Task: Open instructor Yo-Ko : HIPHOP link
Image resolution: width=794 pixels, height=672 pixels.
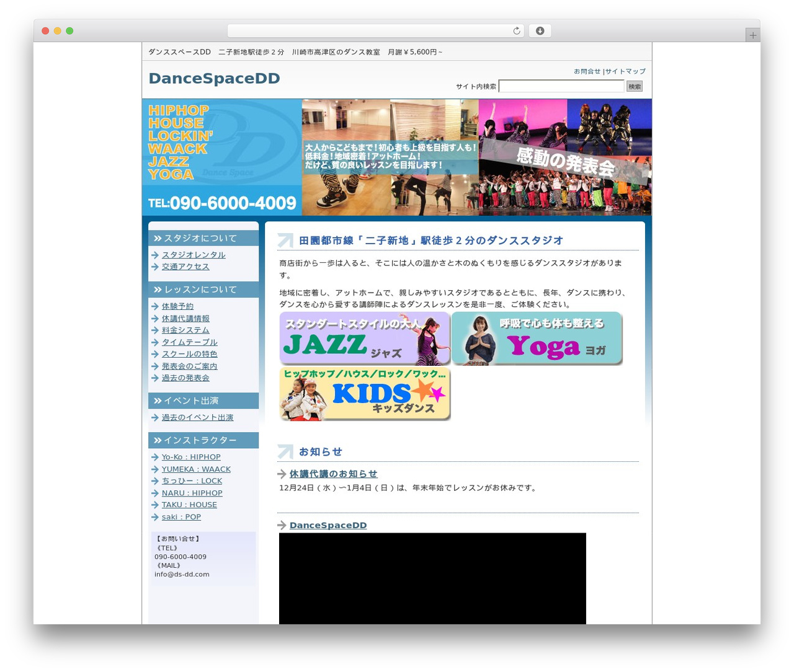Action: tap(191, 457)
